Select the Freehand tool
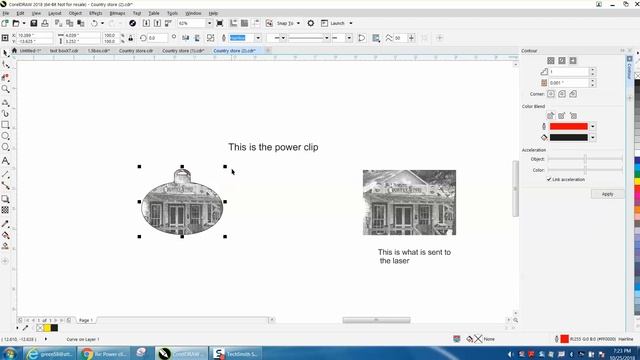Viewport: 640px width, 360px height. [x=5, y=102]
